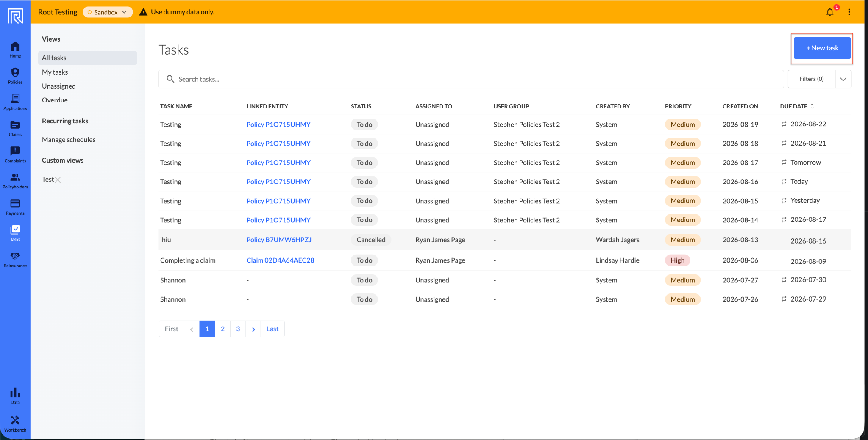This screenshot has height=440, width=868.
Task: Open Claim 02D4A64AEC28 link
Action: pyautogui.click(x=280, y=260)
